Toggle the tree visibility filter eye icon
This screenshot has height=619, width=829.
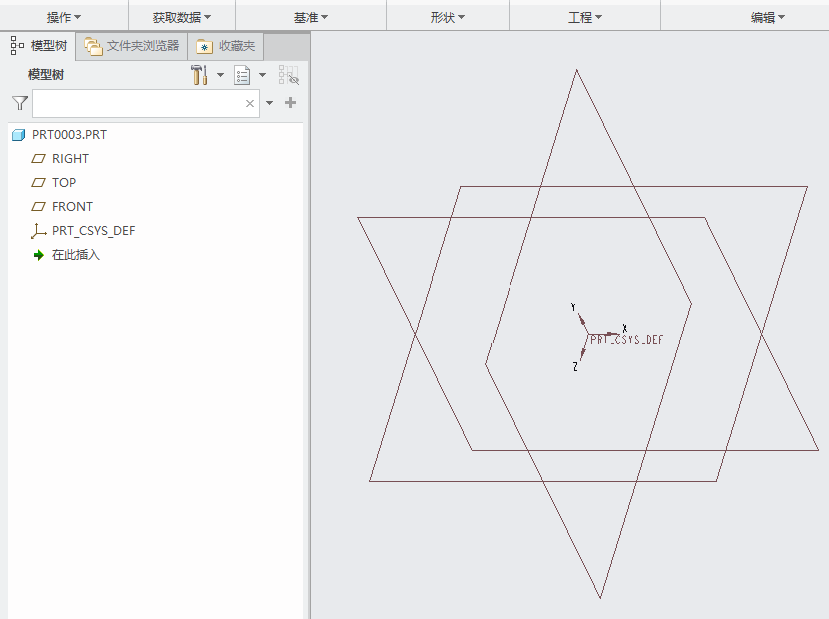[289, 75]
